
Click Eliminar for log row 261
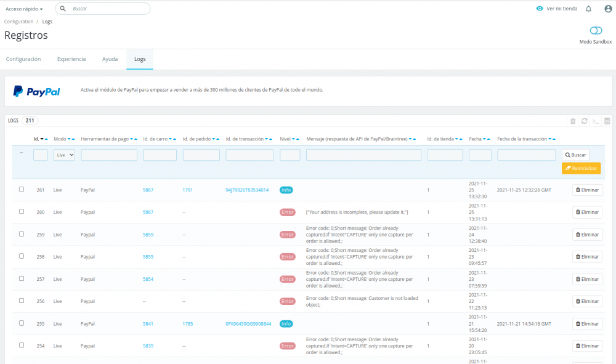click(x=587, y=190)
